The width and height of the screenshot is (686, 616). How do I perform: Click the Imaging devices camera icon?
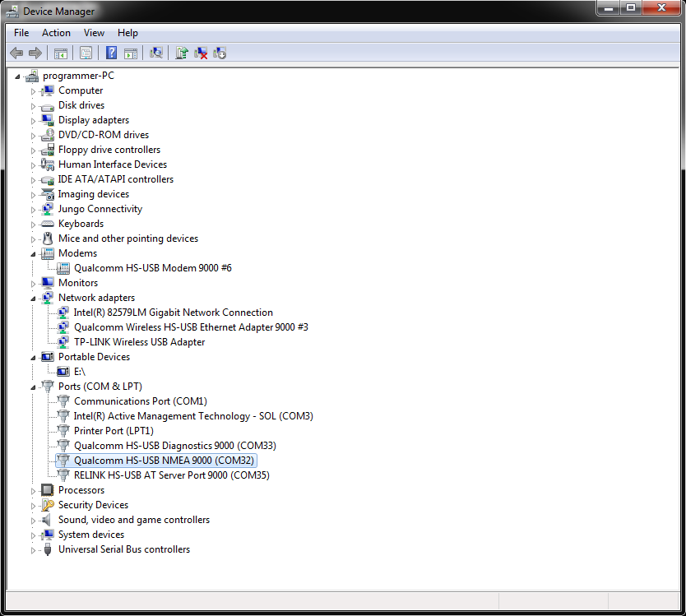tap(47, 194)
